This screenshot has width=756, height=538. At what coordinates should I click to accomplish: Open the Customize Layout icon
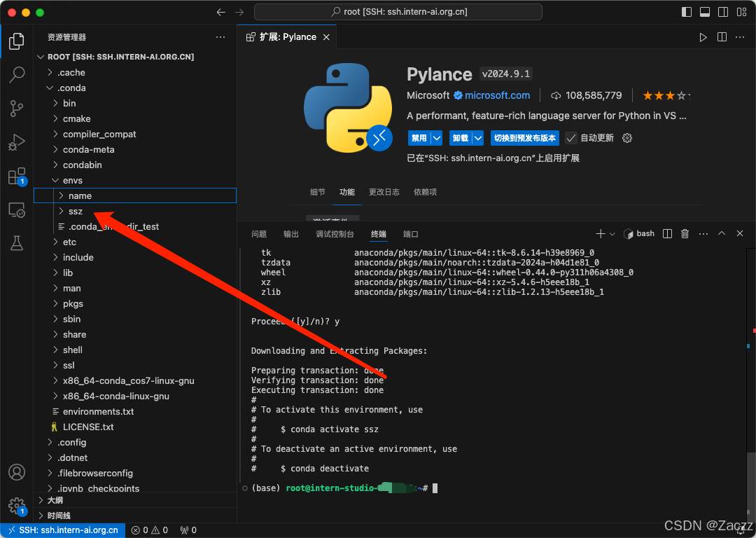[741, 12]
